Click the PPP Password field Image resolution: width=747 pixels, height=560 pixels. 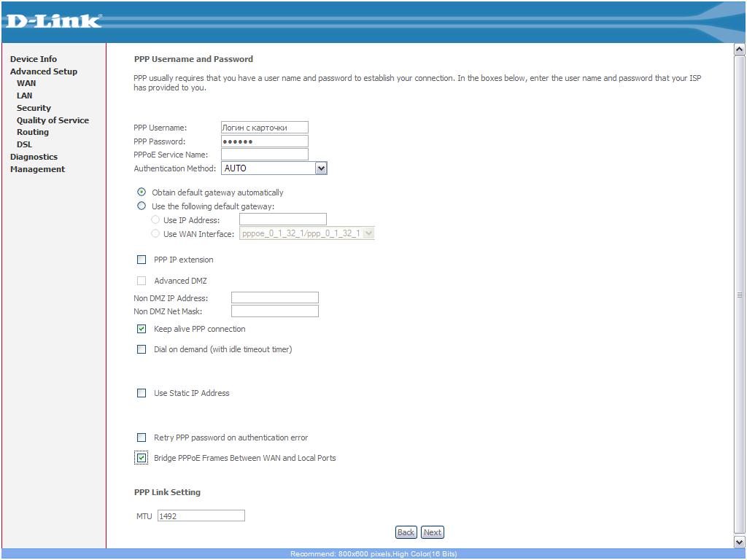264,141
